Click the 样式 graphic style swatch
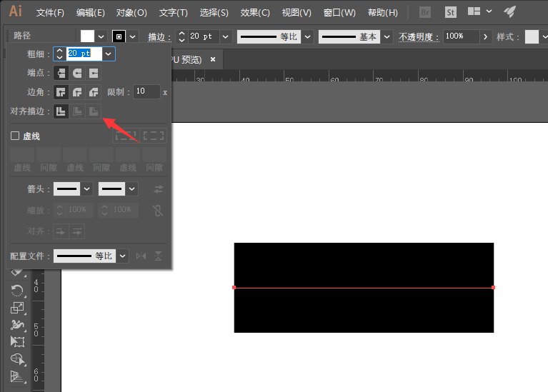 532,36
